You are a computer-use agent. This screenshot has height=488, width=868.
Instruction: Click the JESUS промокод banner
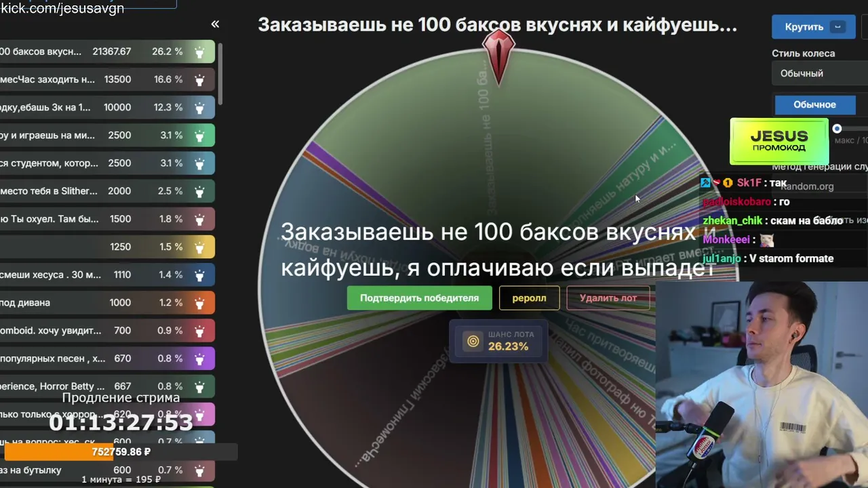(x=779, y=142)
